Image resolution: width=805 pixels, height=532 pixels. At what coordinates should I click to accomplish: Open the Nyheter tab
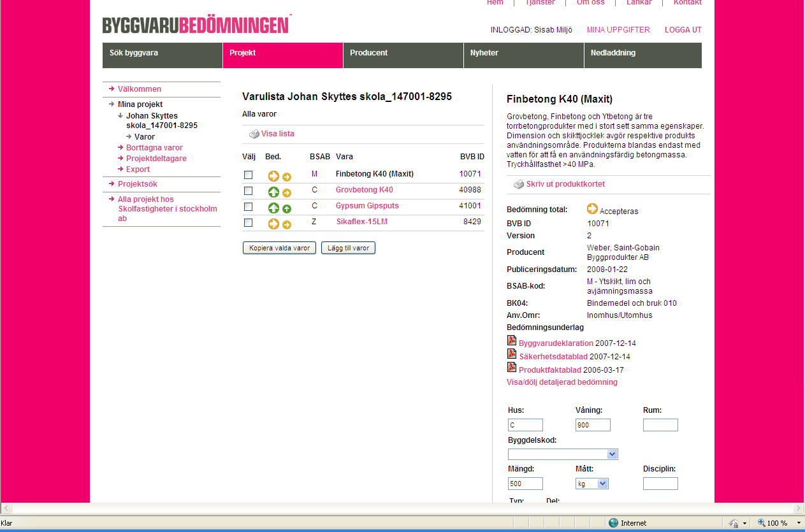coord(524,55)
